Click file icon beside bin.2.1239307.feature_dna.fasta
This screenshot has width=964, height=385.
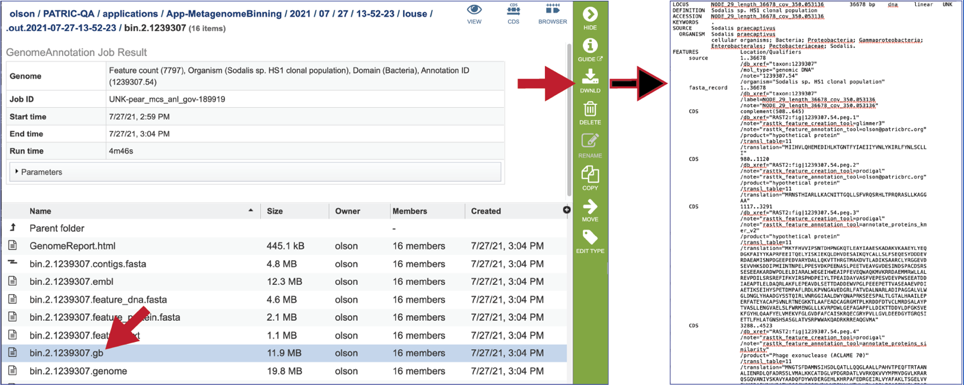12,300
